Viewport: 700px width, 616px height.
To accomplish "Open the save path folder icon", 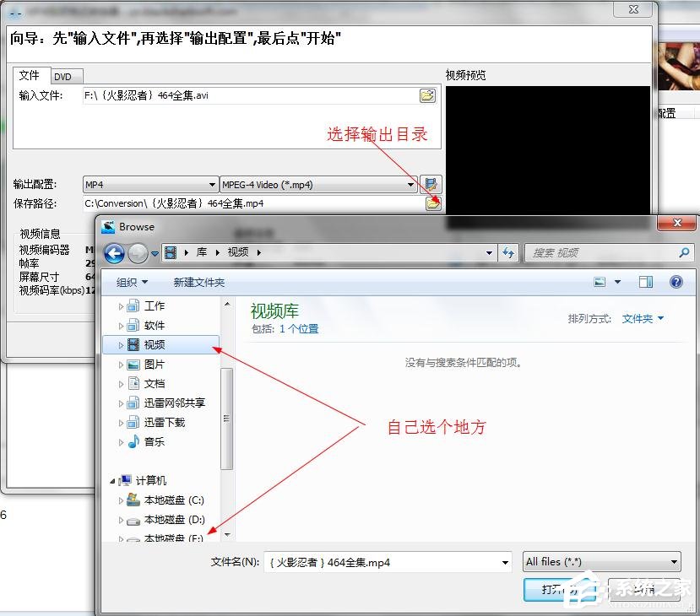I will click(433, 203).
